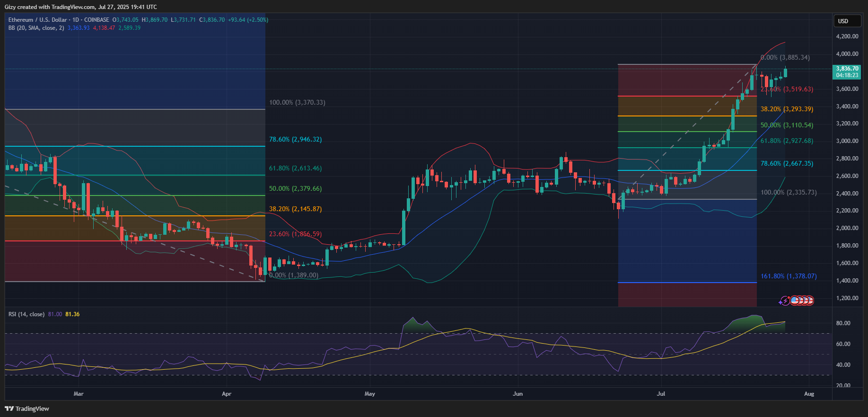Click the TradingView logo

(x=27, y=408)
